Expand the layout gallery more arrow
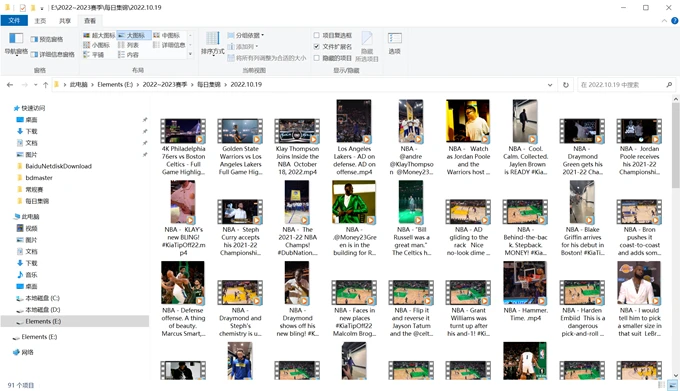Image resolution: width=680 pixels, height=391 pixels. (190, 54)
